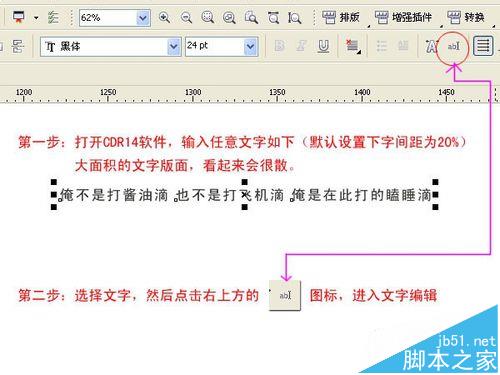The height and width of the screenshot is (375, 500).
Task: Click the Zoom to Page icon
Action: (x=251, y=17)
